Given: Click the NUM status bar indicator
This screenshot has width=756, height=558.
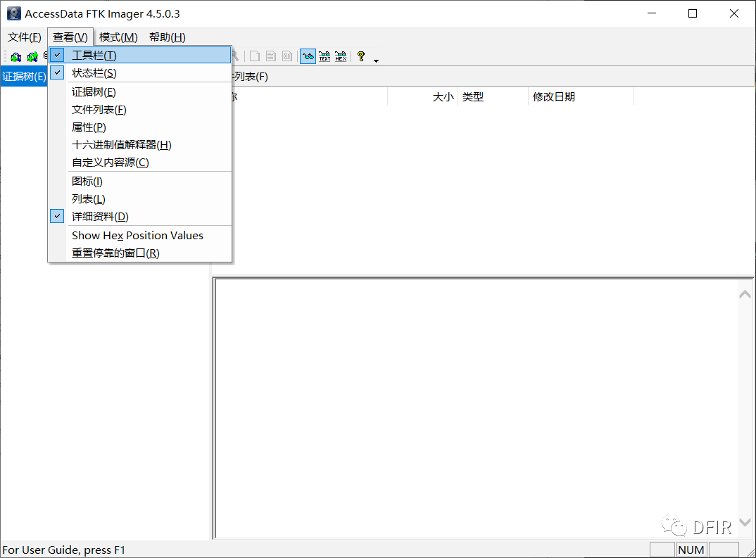Looking at the screenshot, I should pos(691,550).
